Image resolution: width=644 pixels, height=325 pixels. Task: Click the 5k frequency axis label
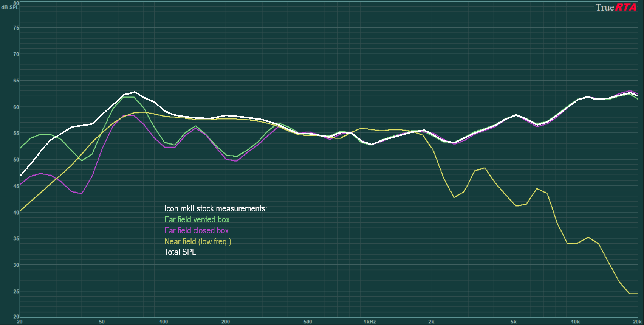513,322
